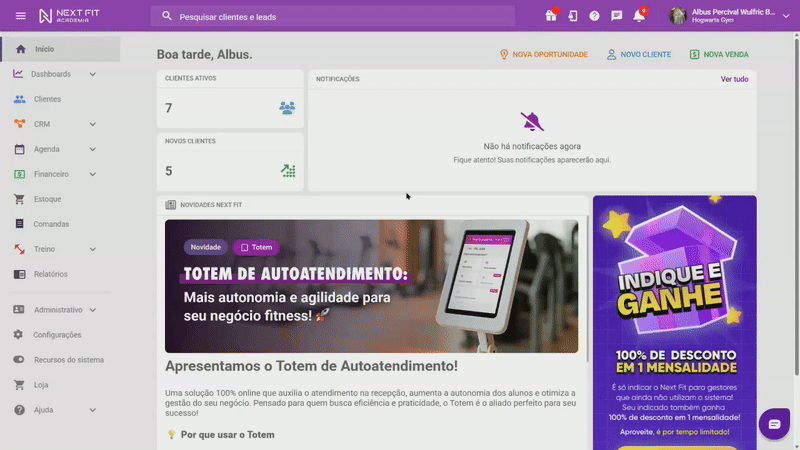
Task: Click the Novidades Next Fit newspaper icon
Action: (x=170, y=205)
